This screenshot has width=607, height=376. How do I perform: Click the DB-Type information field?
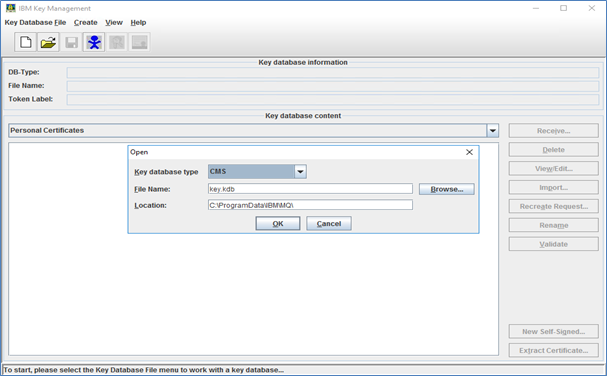coord(333,72)
